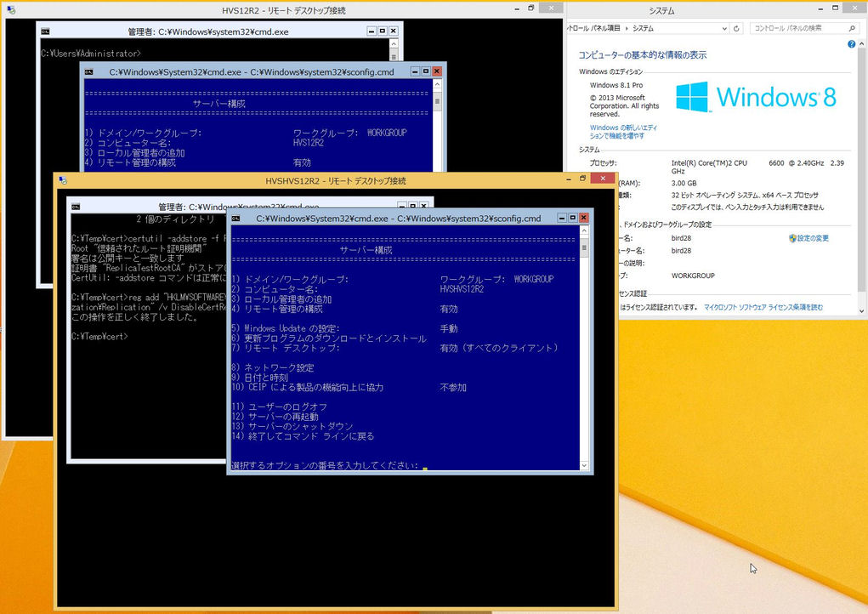Click scroll up arrow of HVS12R2 sconfig window
This screenshot has width=868, height=614.
(437, 84)
